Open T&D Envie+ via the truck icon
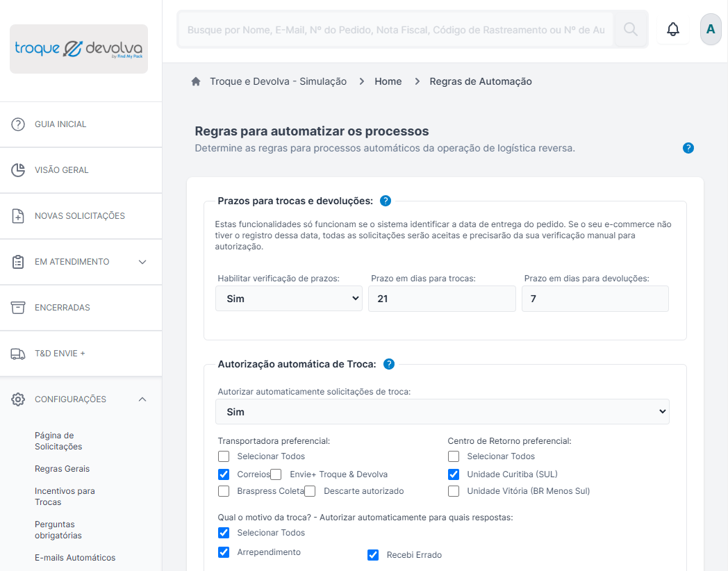Image resolution: width=728 pixels, height=571 pixels. pos(17,353)
